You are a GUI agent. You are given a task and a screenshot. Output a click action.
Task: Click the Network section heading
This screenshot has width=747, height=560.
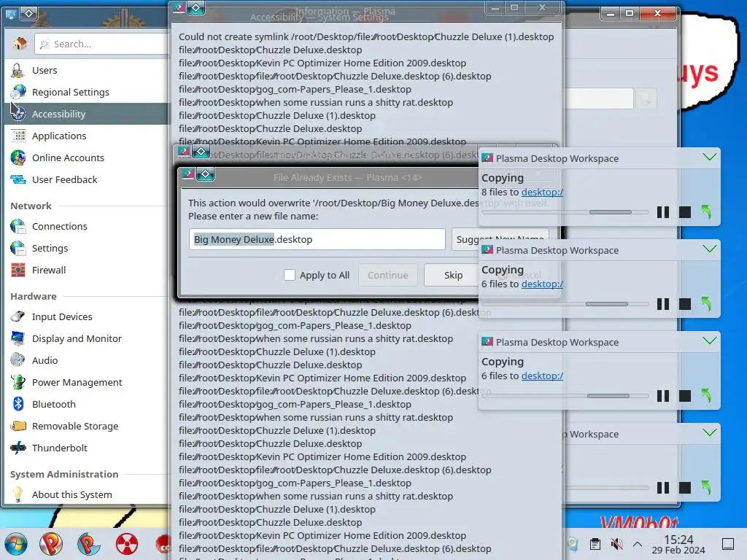coord(31,206)
